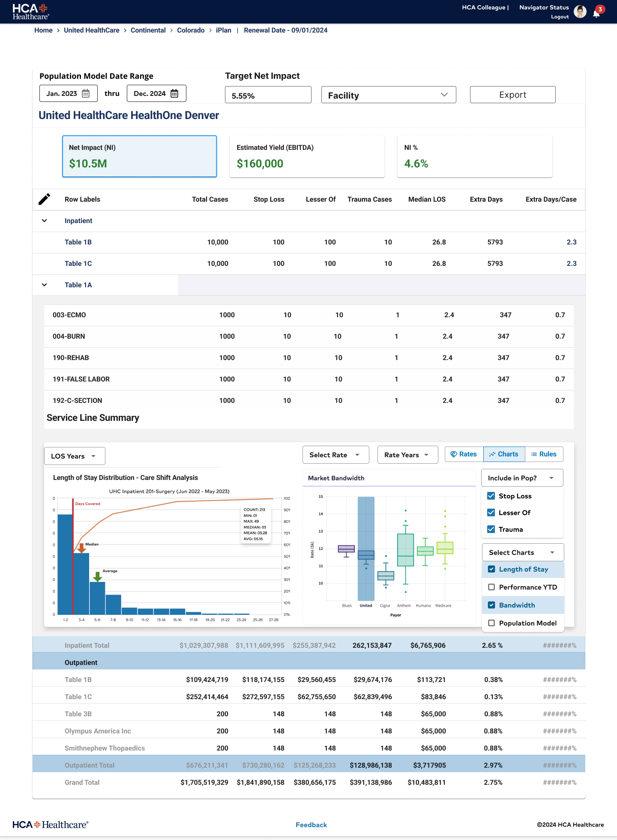Switch to the Rates tab
The height and width of the screenshot is (840, 617).
tap(464, 454)
